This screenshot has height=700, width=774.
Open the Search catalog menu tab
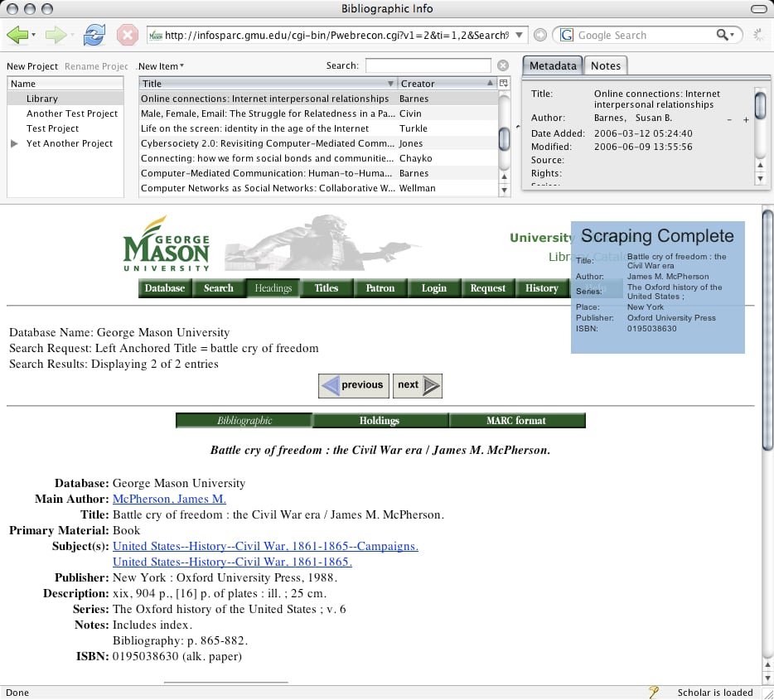[218, 288]
